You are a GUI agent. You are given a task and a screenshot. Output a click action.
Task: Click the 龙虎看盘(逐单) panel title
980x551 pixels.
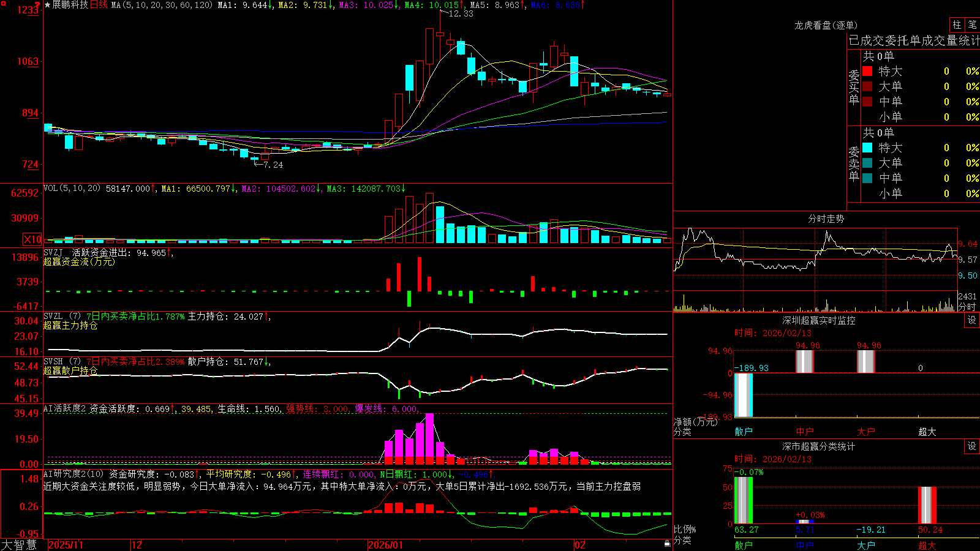coord(826,25)
